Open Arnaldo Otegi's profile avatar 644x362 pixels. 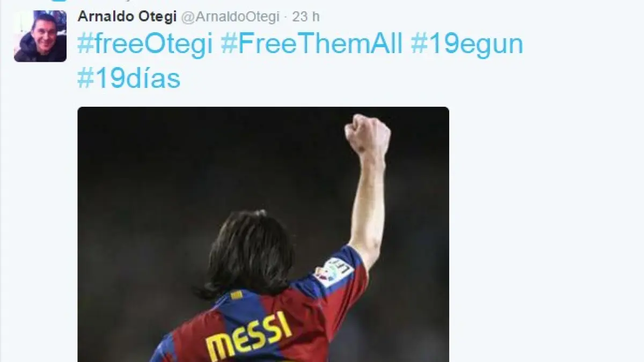tap(40, 36)
